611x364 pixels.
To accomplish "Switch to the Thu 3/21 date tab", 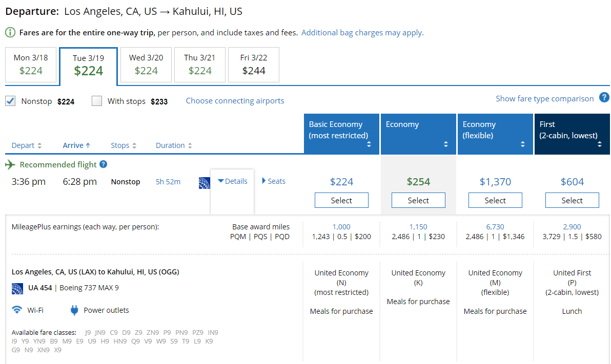I will tap(200, 65).
